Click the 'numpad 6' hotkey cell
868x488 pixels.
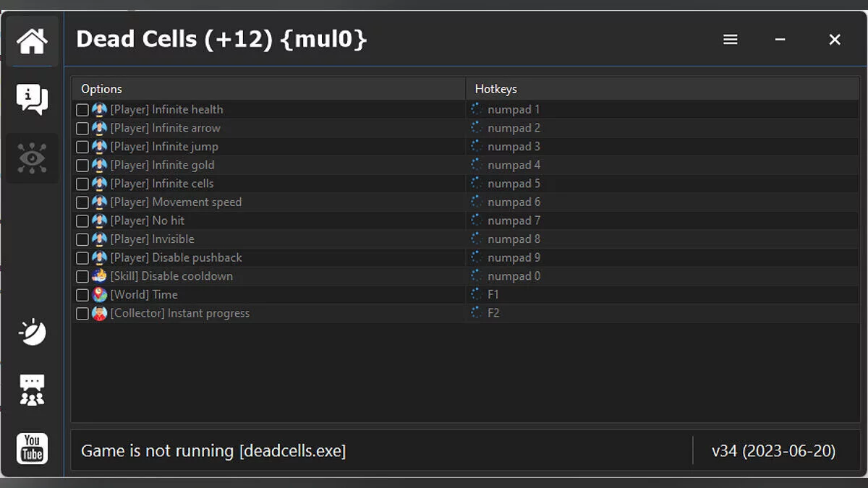coord(663,202)
